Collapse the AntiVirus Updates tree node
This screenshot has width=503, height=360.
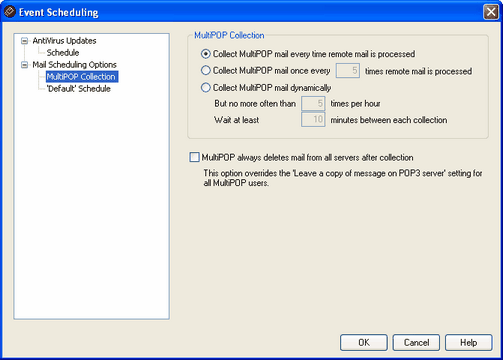point(24,41)
